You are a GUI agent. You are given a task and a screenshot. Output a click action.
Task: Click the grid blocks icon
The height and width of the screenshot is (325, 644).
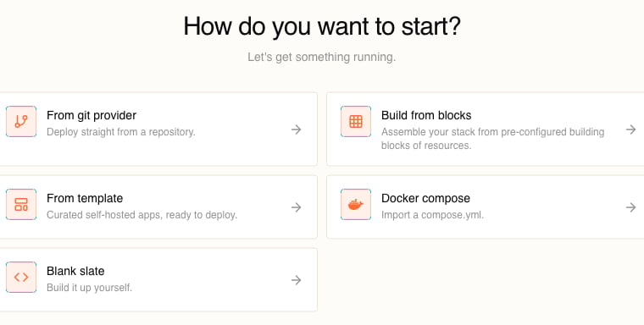pos(356,122)
